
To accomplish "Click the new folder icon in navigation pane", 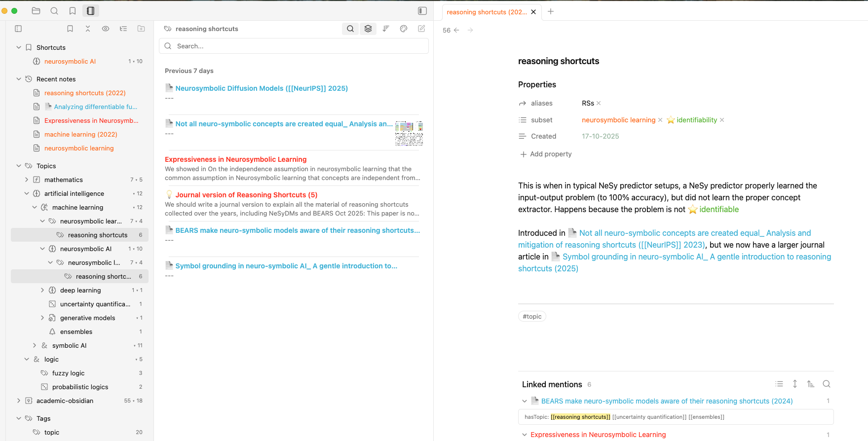I will pos(141,29).
